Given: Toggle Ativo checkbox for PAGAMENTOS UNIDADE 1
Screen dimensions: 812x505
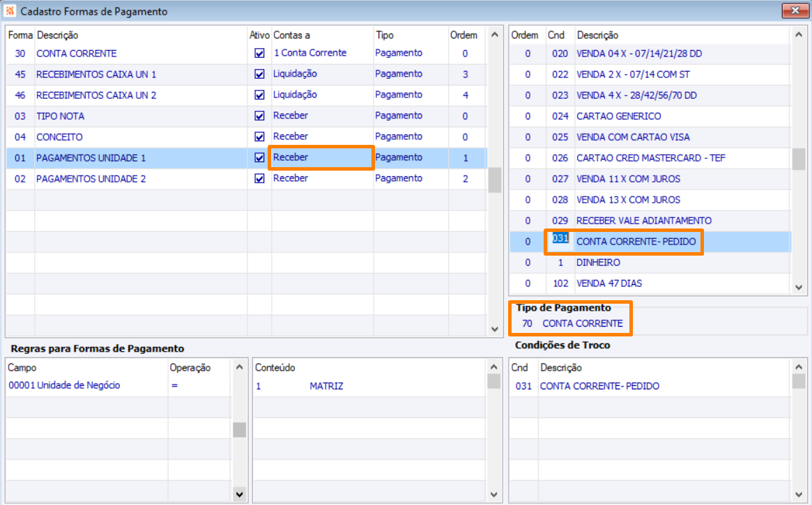Looking at the screenshot, I should pyautogui.click(x=259, y=158).
